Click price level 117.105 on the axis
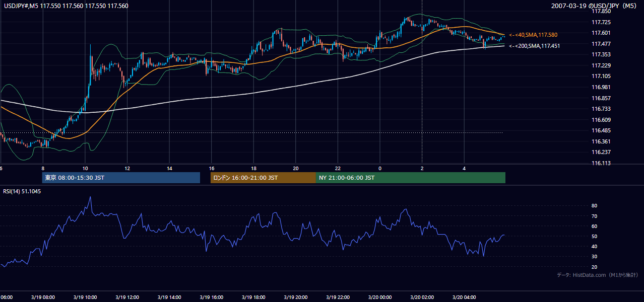 coord(601,76)
